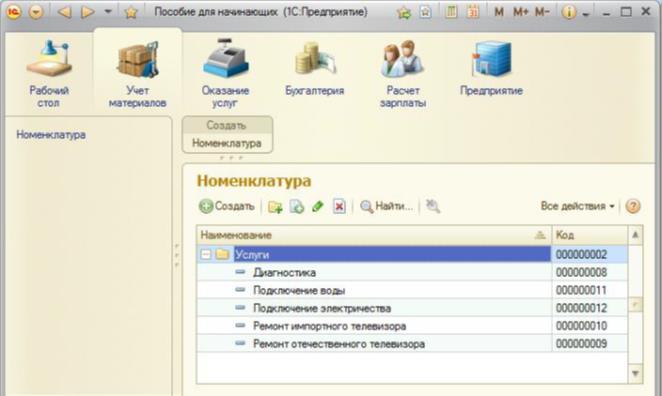Image resolution: width=662 pixels, height=396 pixels.
Task: Select Ремонт отечественного телевизора row
Action: point(412,343)
